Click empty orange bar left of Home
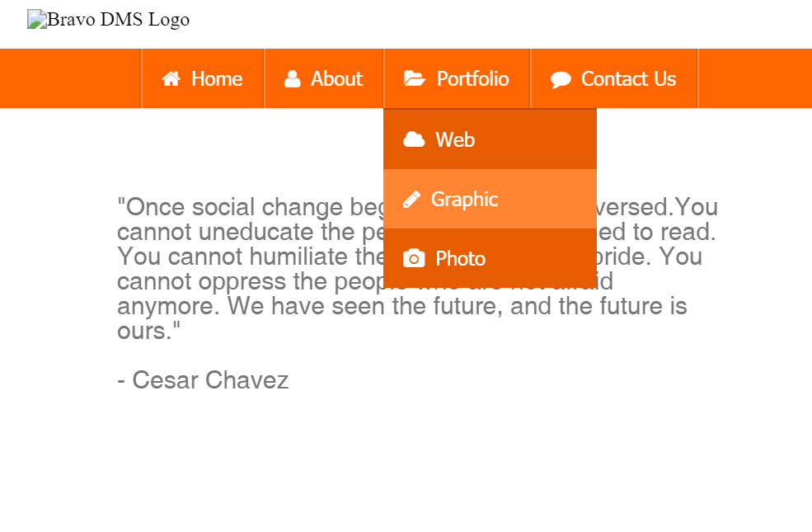 pyautogui.click(x=70, y=79)
